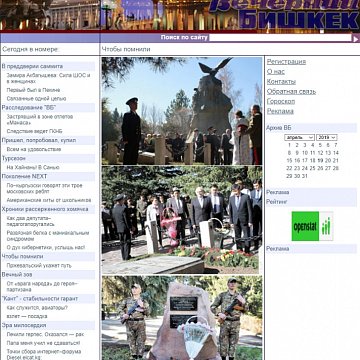The width and height of the screenshot is (360, 360).
Task: Open the Openstat rating counter badge
Action: 312,226
